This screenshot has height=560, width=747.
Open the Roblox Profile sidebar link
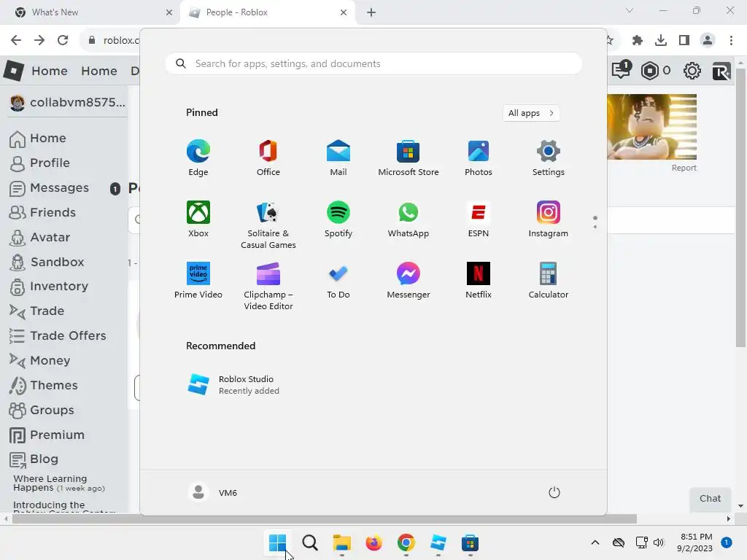(x=39, y=163)
